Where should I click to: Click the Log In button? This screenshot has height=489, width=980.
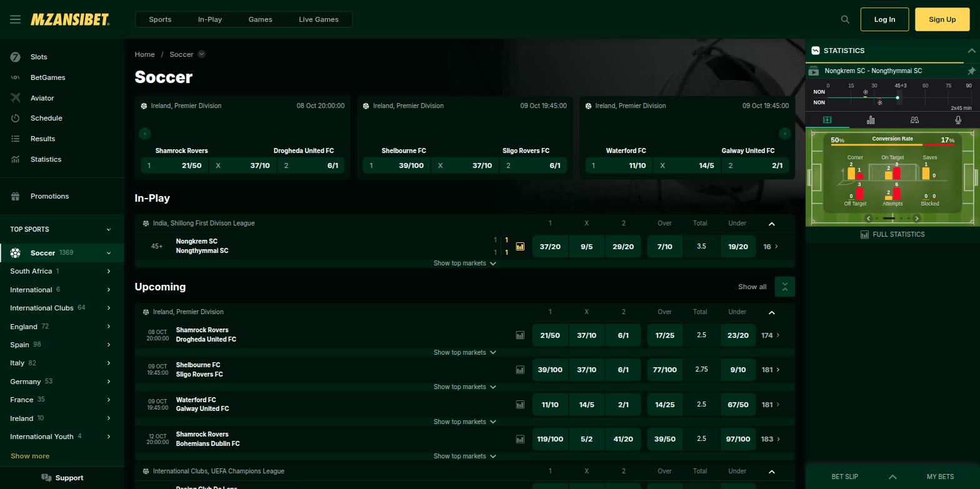tap(884, 19)
